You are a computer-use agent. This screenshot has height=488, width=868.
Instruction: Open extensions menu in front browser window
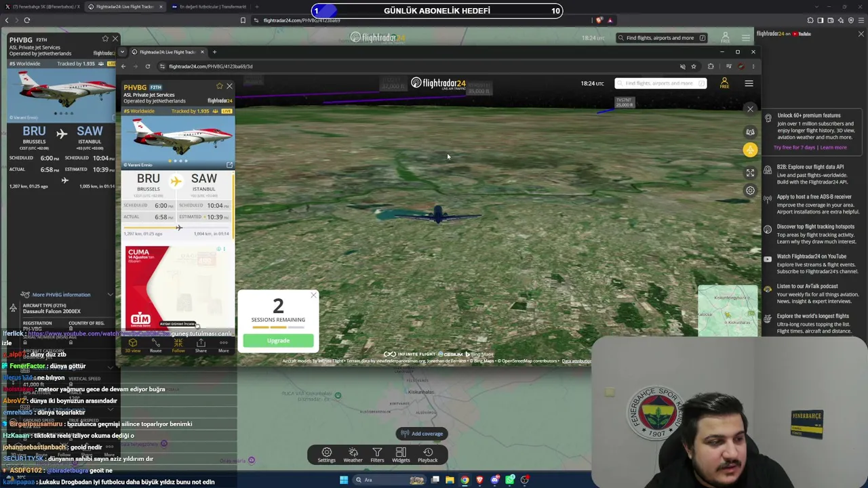(x=711, y=66)
